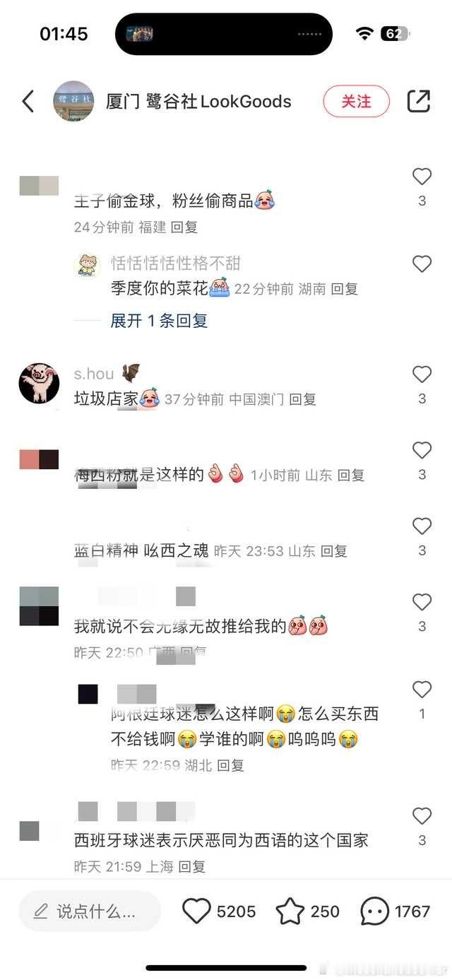The width and height of the screenshot is (452, 980).
Task: Like the 阿根廷球迷 reply with heart
Action: pyautogui.click(x=422, y=690)
